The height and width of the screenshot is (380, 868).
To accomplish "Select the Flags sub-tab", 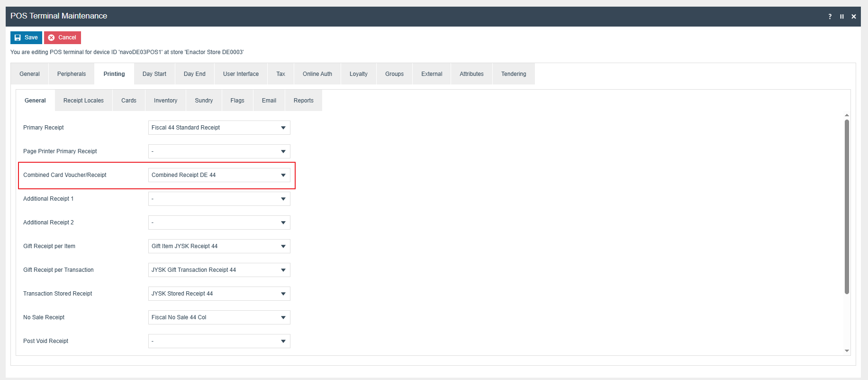I will pos(237,101).
